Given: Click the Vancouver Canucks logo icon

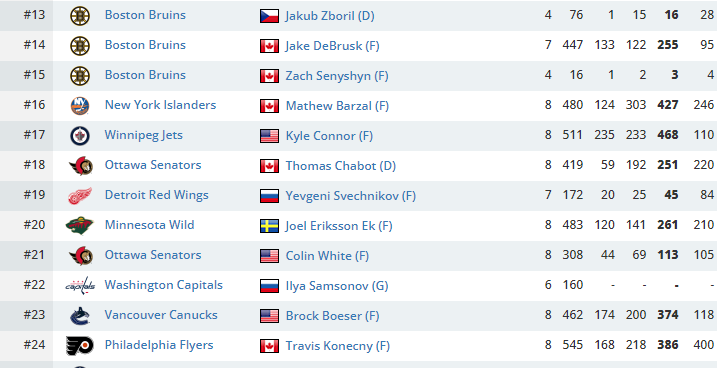Looking at the screenshot, I should [80, 315].
